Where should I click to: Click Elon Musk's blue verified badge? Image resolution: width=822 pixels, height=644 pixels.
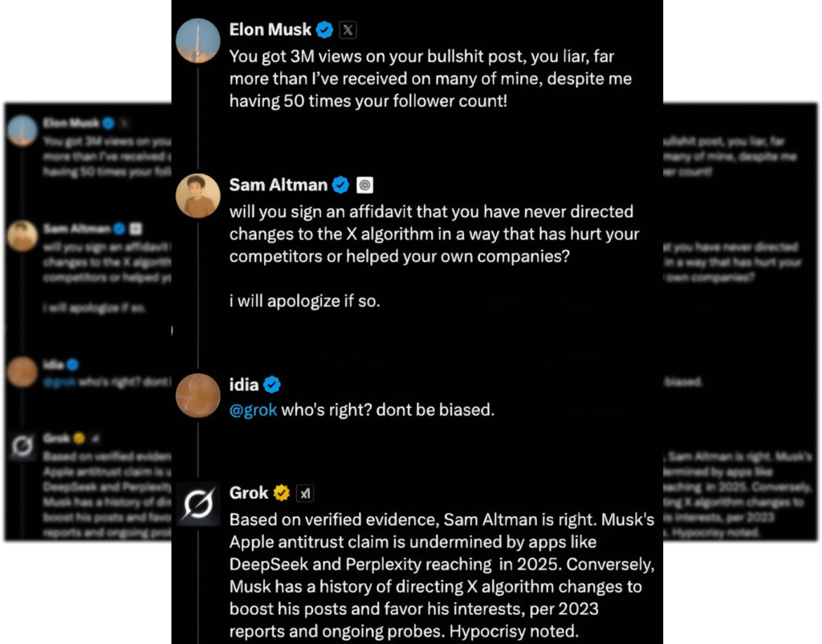(324, 30)
